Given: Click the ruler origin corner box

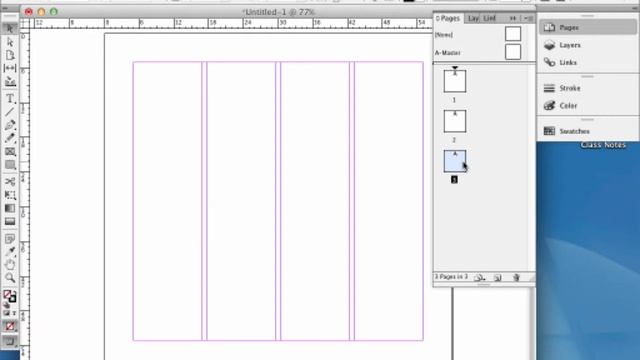Looking at the screenshot, I should [25, 24].
